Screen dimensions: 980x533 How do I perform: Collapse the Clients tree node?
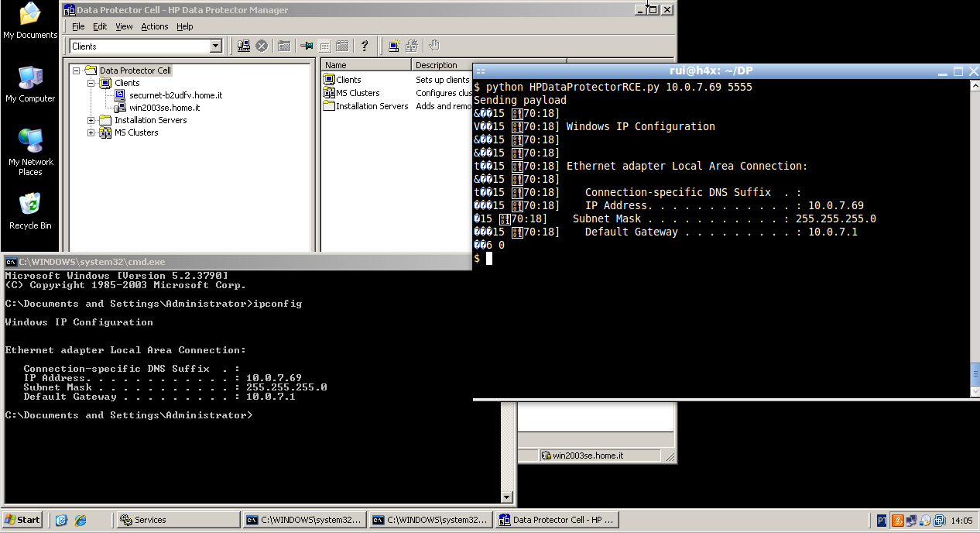tap(91, 83)
